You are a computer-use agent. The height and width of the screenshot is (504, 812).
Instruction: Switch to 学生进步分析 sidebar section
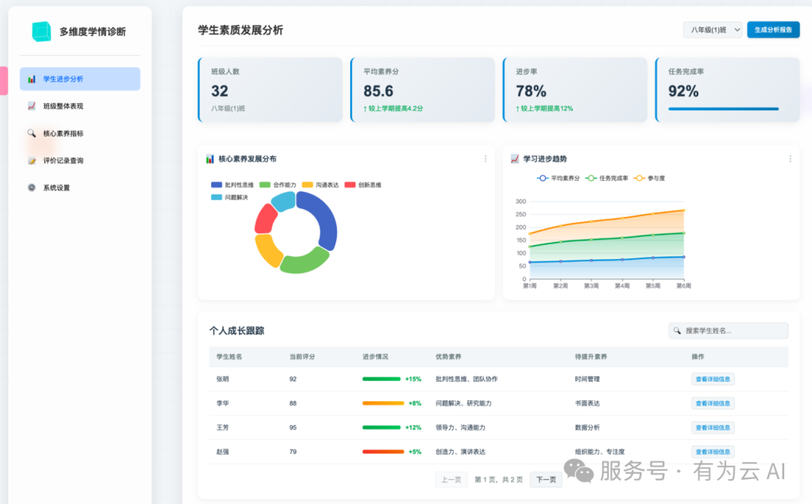pos(79,78)
